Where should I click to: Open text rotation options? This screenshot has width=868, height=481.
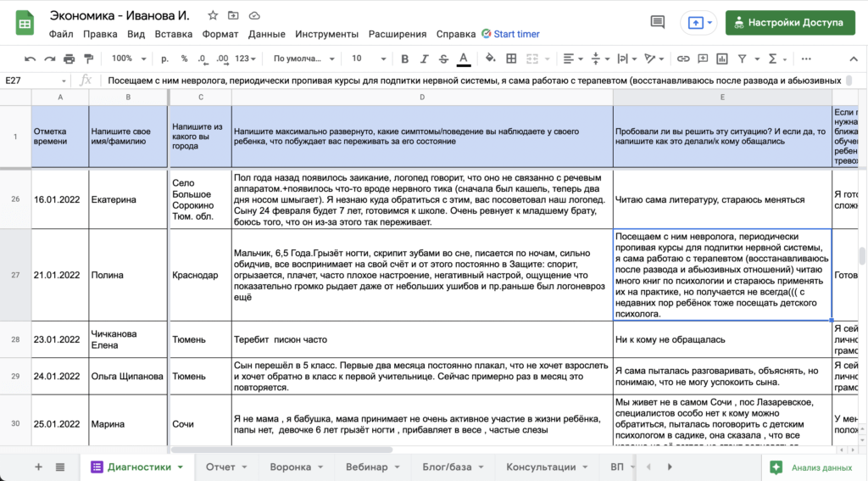pos(654,59)
